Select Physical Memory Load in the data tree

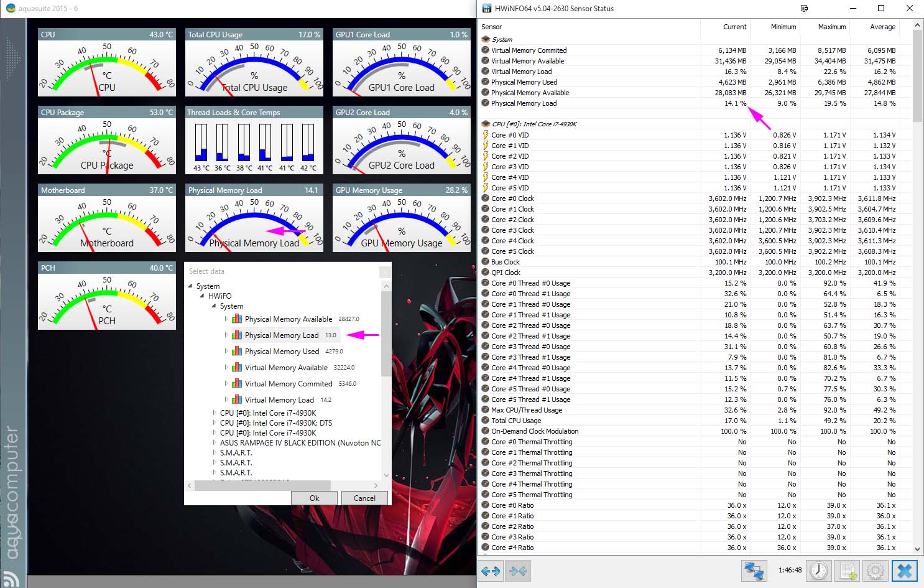tap(281, 335)
